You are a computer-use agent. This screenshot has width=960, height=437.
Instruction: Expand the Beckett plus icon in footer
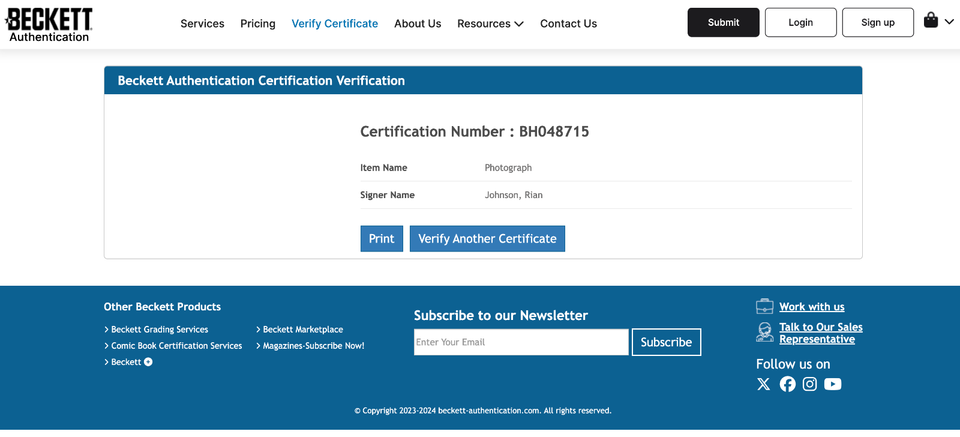(148, 362)
